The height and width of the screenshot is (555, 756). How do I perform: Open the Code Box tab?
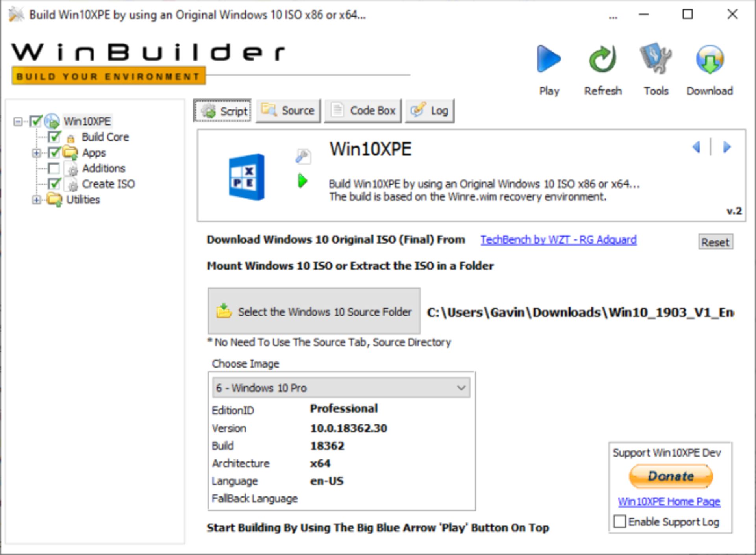coord(363,111)
